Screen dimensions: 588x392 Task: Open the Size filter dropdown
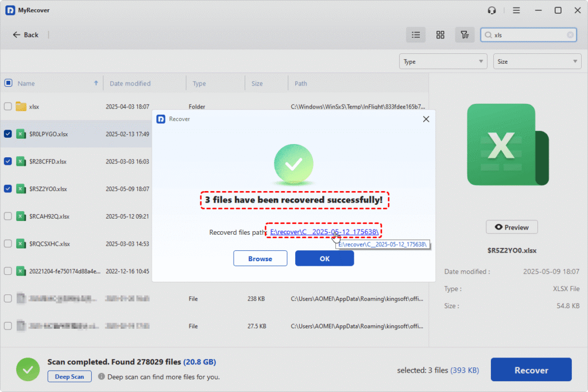click(x=537, y=61)
